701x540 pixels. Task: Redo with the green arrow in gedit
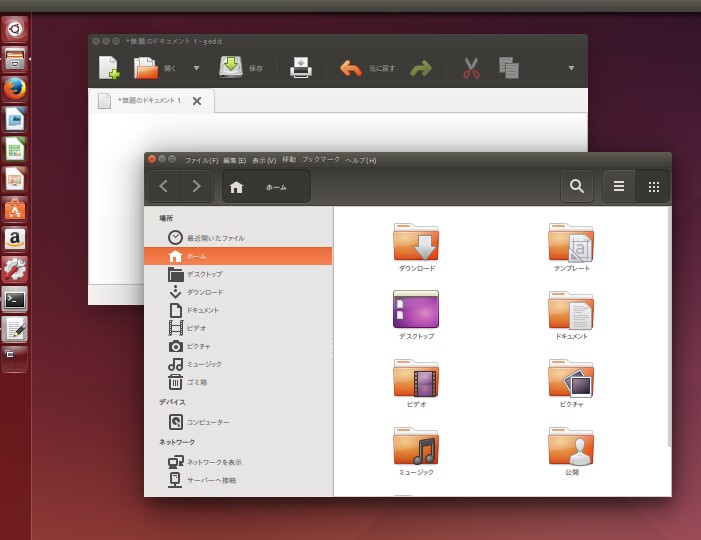[x=421, y=68]
